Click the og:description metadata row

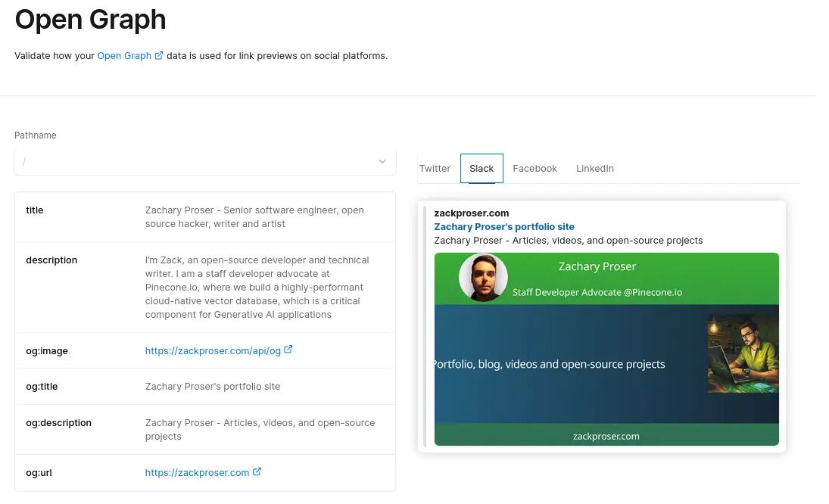(x=204, y=429)
